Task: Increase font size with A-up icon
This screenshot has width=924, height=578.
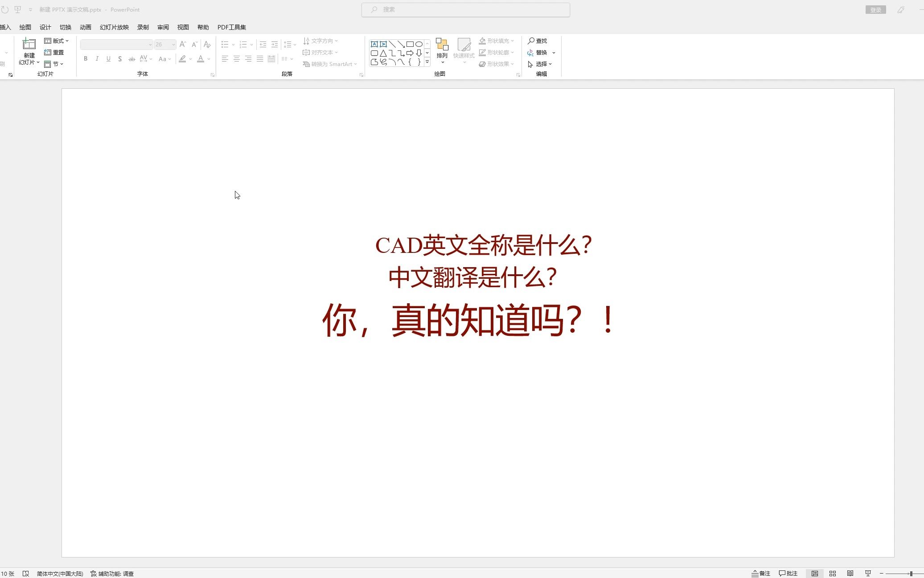Action: point(182,44)
